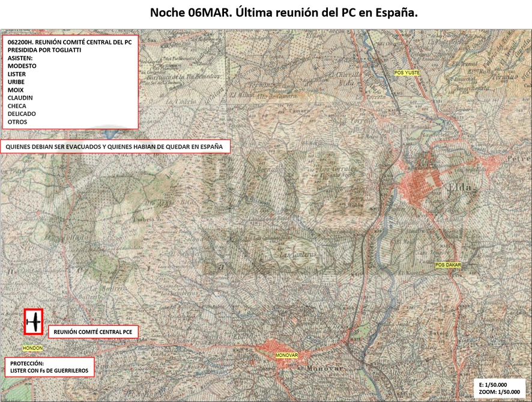Select the POS DAKAR yellow label
Image resolution: width=532 pixels, height=402 pixels.
point(448,265)
